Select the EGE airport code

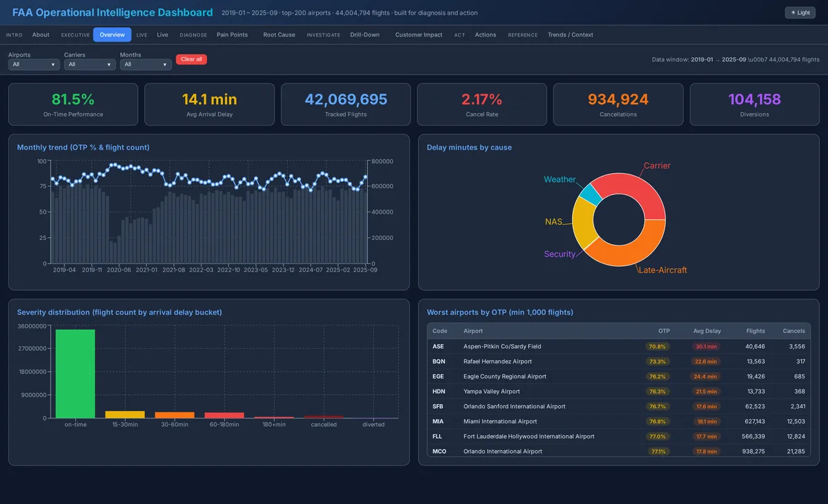point(438,376)
